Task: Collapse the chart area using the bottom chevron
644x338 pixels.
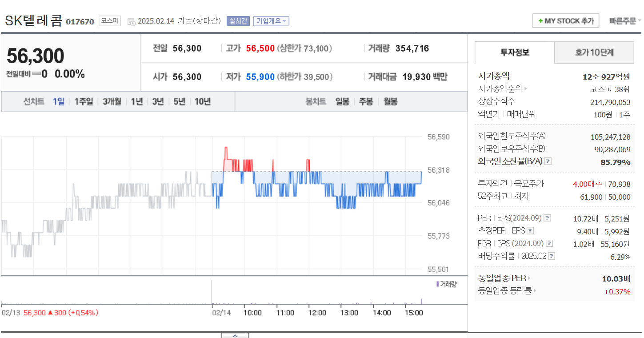Action: pyautogui.click(x=234, y=336)
